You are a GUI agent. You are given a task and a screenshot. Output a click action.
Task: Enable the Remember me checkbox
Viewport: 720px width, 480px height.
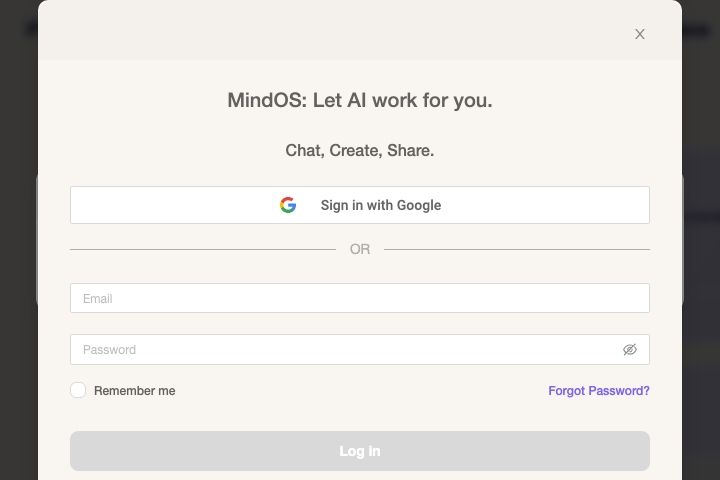coord(78,390)
